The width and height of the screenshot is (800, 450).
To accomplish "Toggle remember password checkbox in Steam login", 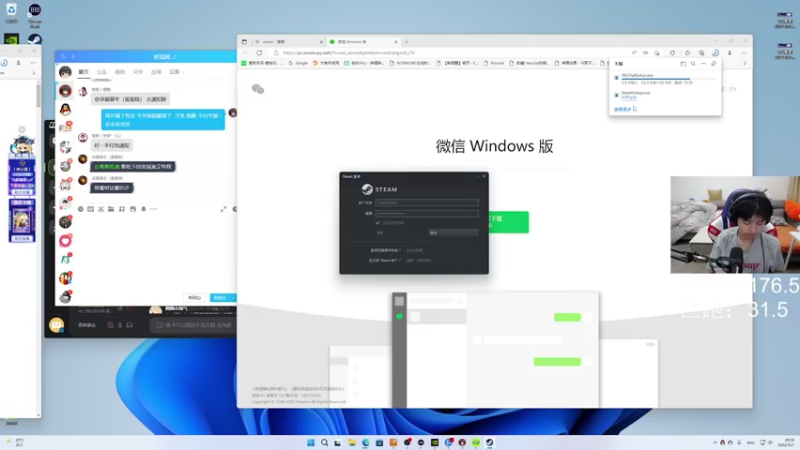I will pyautogui.click(x=378, y=223).
